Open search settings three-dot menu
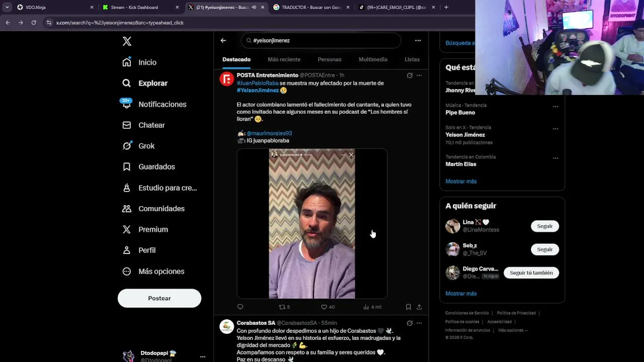The image size is (644, 362). (418, 40)
